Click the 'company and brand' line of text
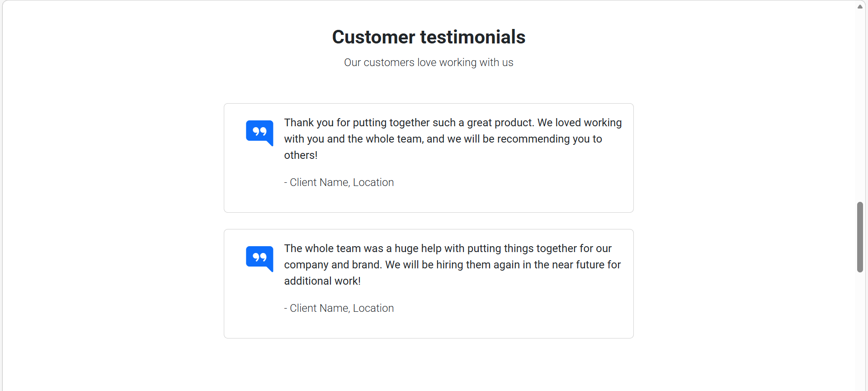The height and width of the screenshot is (391, 868). pyautogui.click(x=453, y=265)
